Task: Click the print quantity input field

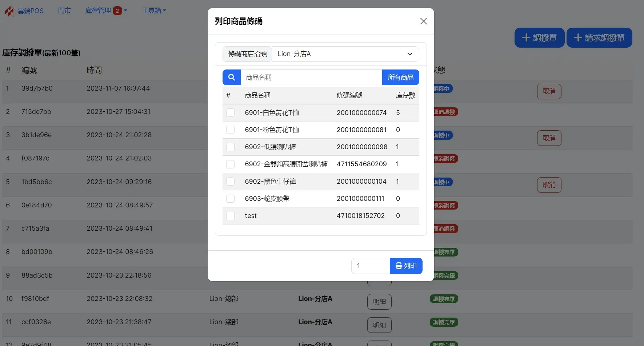Action: coord(370,266)
